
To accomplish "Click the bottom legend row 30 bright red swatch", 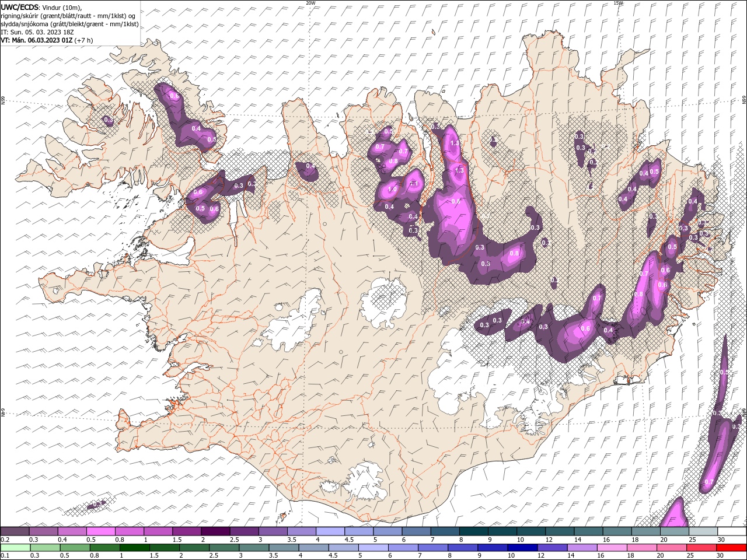I will [x=732, y=548].
